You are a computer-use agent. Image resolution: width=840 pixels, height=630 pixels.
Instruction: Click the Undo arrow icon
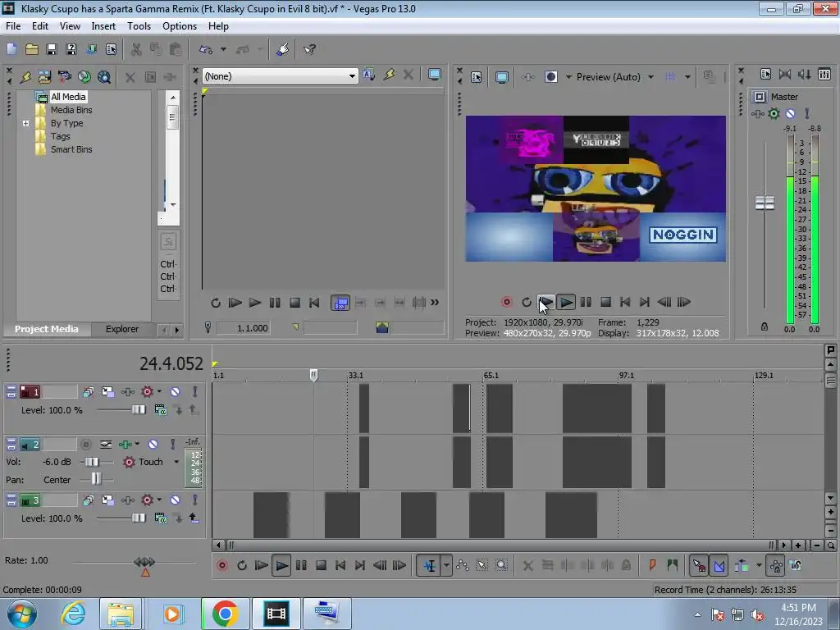206,49
